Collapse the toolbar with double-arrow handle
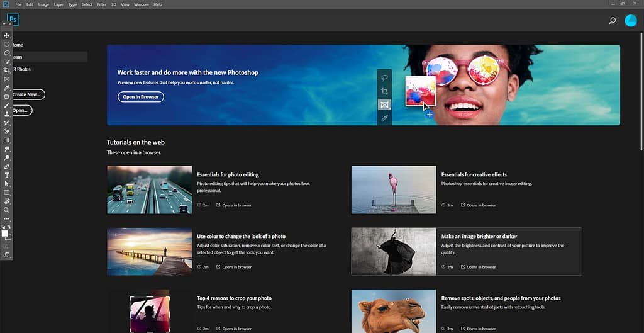This screenshot has height=333, width=644. pos(4,23)
